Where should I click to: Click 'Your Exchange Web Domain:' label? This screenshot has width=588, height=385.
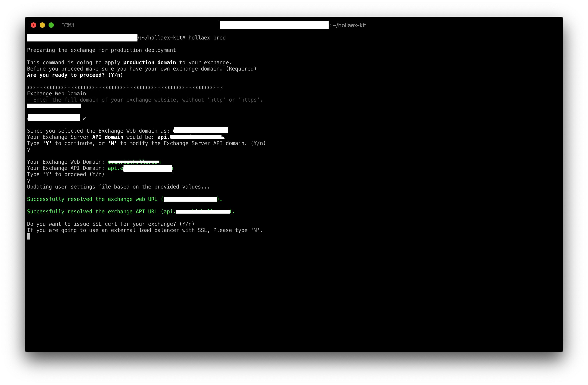click(66, 162)
